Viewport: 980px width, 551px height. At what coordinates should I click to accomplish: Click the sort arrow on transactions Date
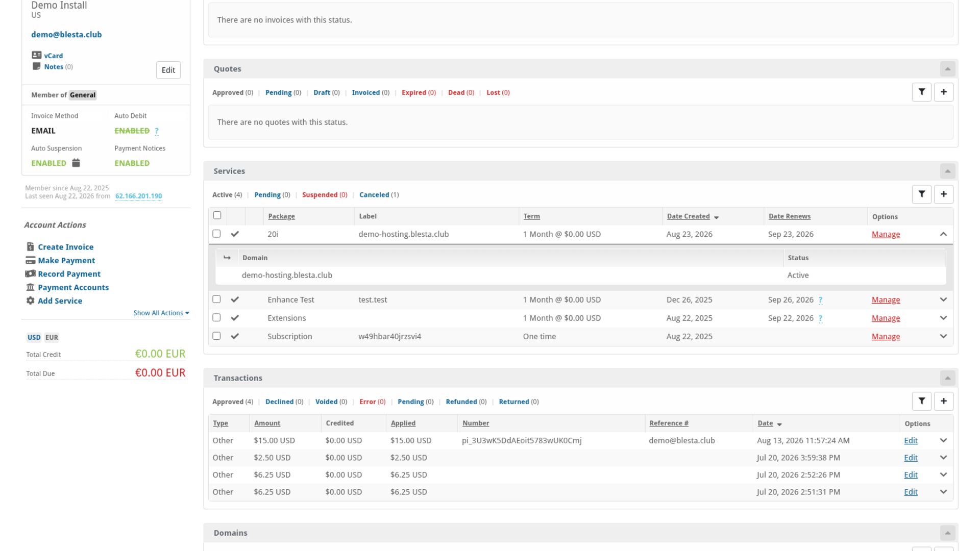779,424
